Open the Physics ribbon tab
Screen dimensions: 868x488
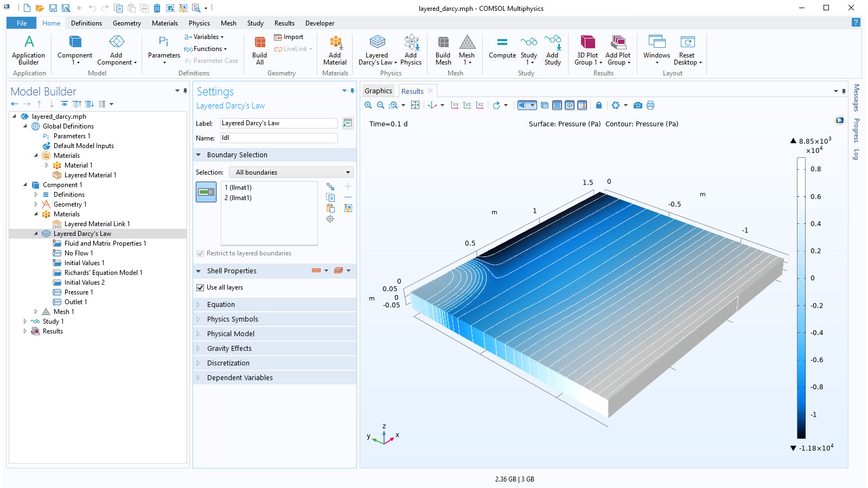click(199, 23)
